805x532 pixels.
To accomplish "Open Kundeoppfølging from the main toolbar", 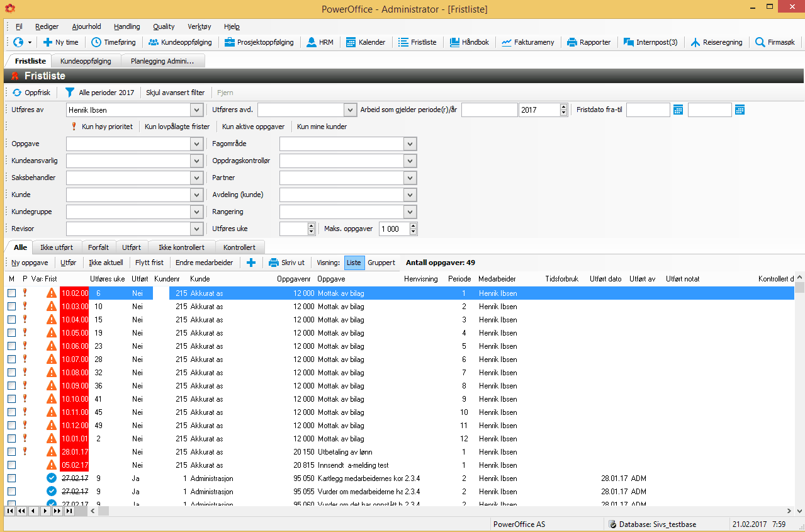I will (x=180, y=42).
